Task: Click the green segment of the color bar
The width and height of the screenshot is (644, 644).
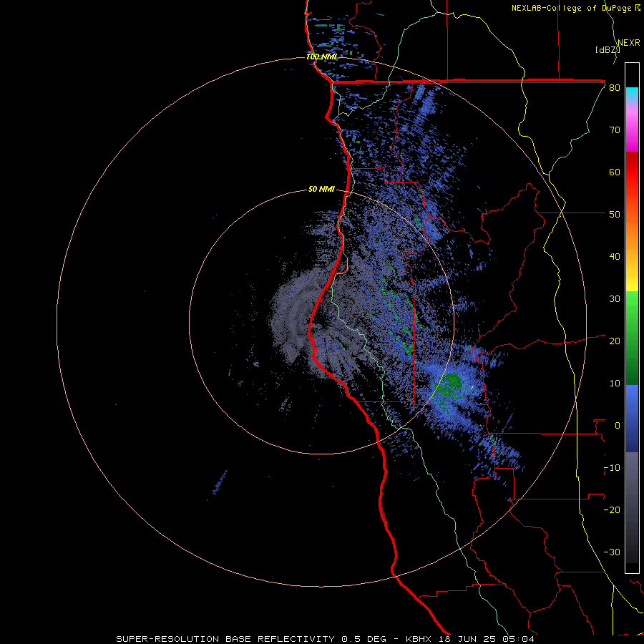Action: coord(632,338)
